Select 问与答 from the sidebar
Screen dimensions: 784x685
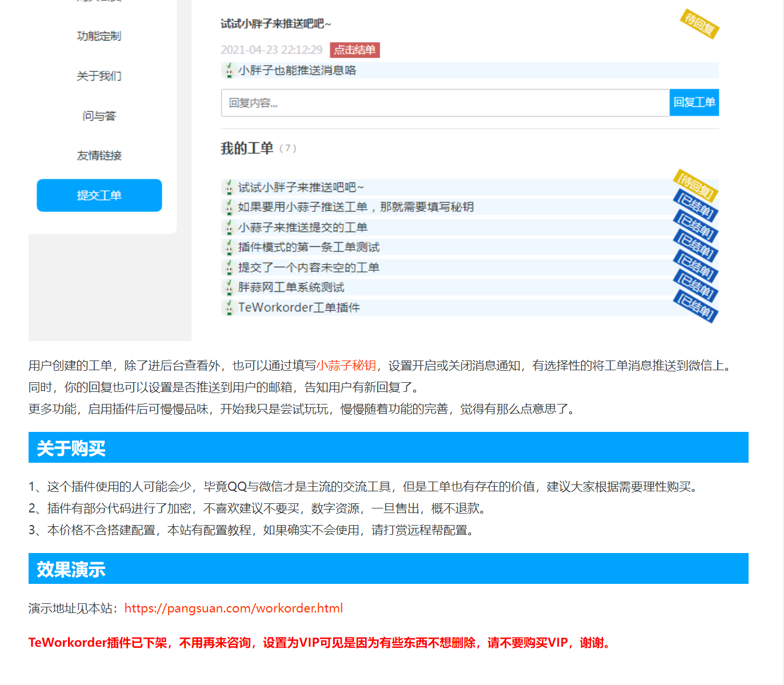pos(99,116)
